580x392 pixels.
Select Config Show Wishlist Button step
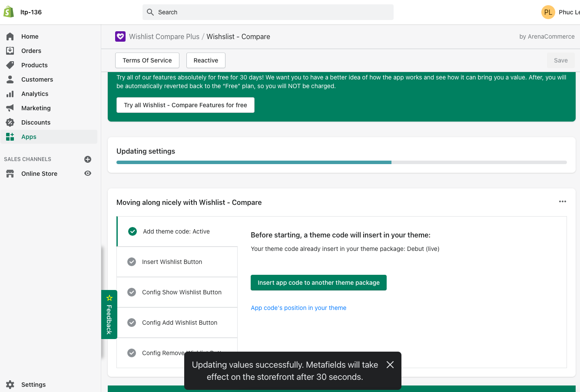point(177,292)
